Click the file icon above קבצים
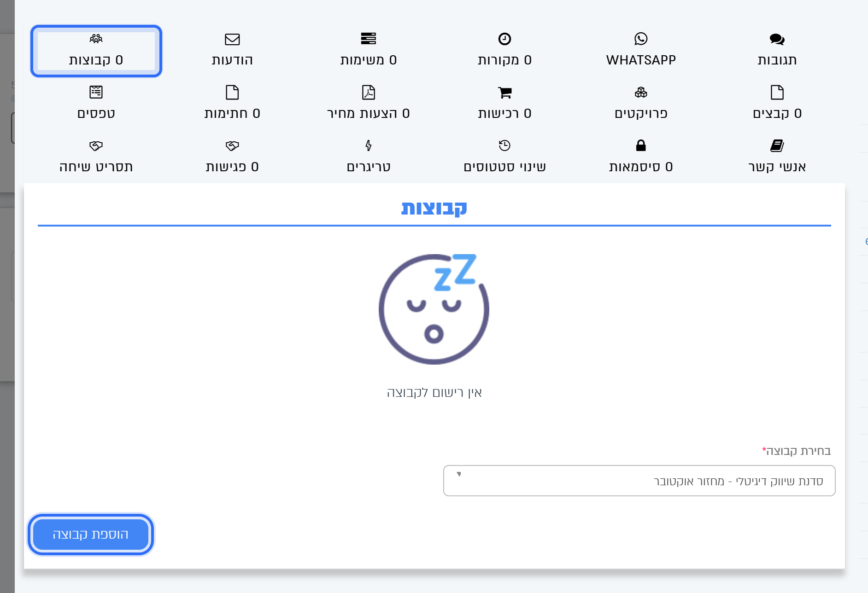868x593 pixels. click(x=777, y=92)
